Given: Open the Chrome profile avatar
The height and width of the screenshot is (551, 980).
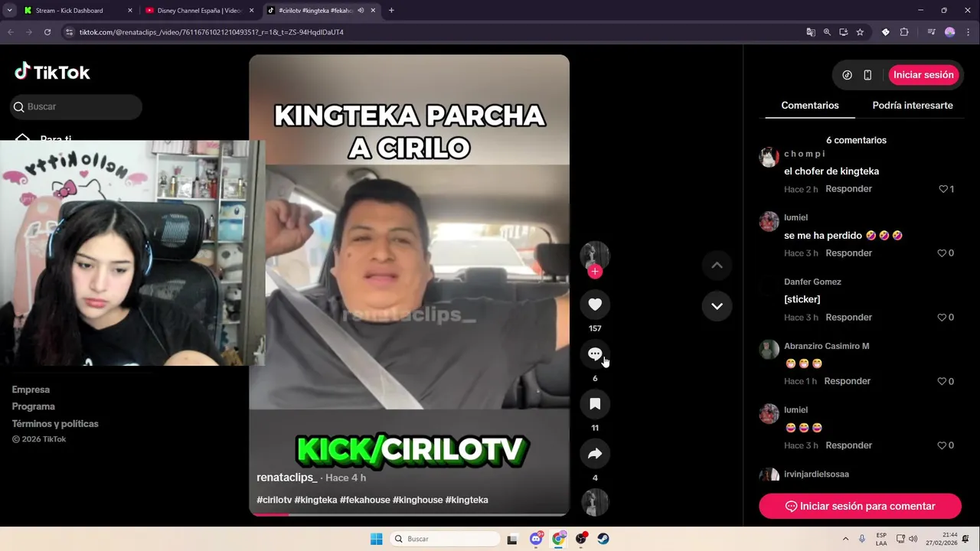Looking at the screenshot, I should (x=950, y=32).
